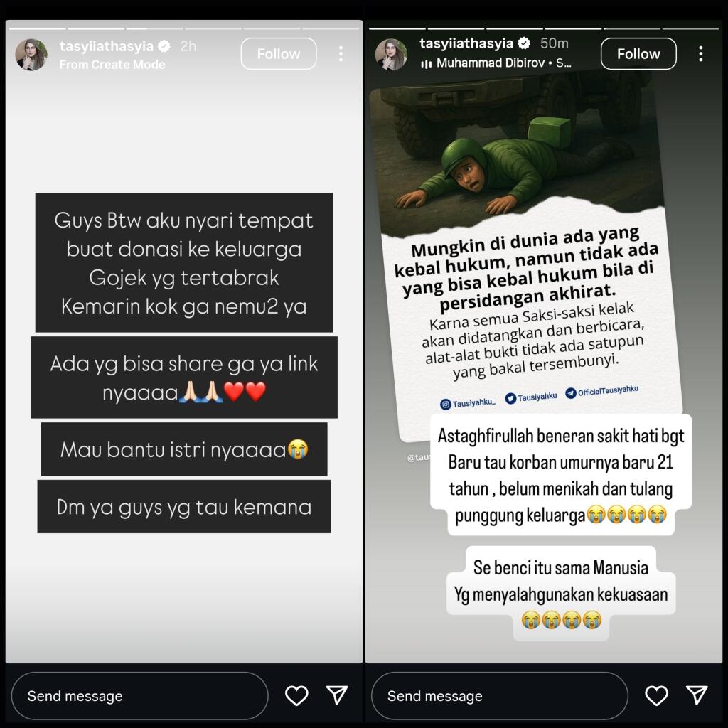Open tasyiiathasyia profile picture on left story
Screen dimensions: 728x728
pyautogui.click(x=31, y=54)
